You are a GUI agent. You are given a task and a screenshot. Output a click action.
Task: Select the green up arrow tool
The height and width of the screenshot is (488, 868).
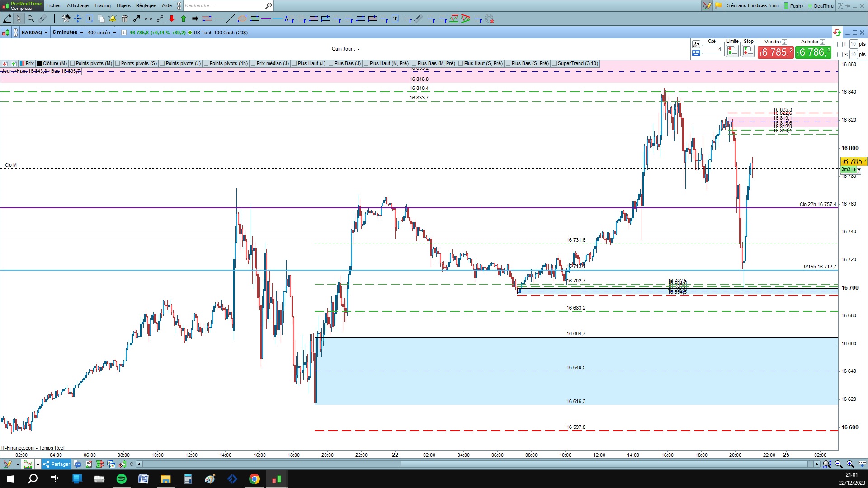(x=184, y=19)
